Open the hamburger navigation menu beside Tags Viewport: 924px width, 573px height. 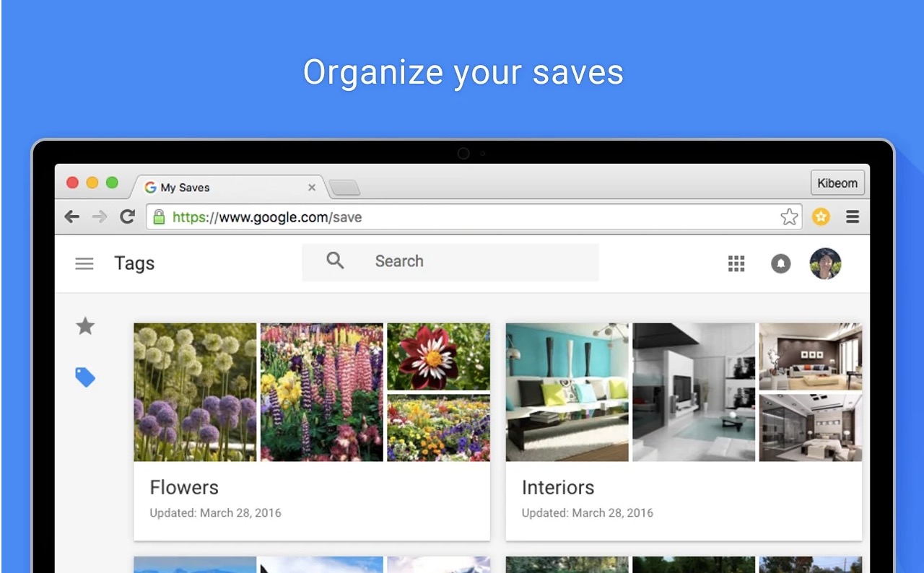click(84, 264)
